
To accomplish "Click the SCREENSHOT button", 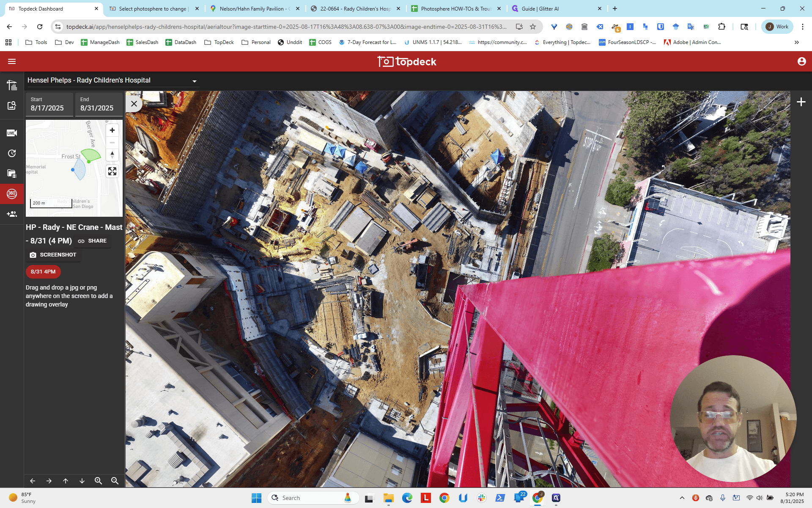I will pyautogui.click(x=53, y=255).
